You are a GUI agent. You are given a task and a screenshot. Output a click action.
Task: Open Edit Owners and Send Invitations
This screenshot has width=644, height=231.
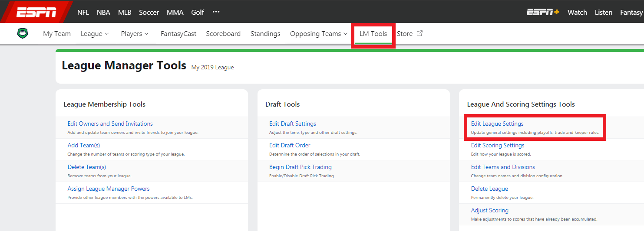110,124
